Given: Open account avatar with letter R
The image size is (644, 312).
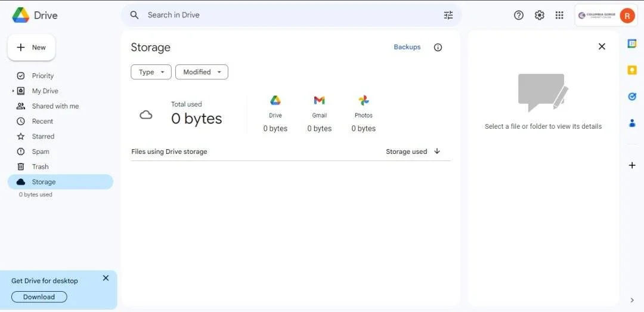Looking at the screenshot, I should pos(627,16).
